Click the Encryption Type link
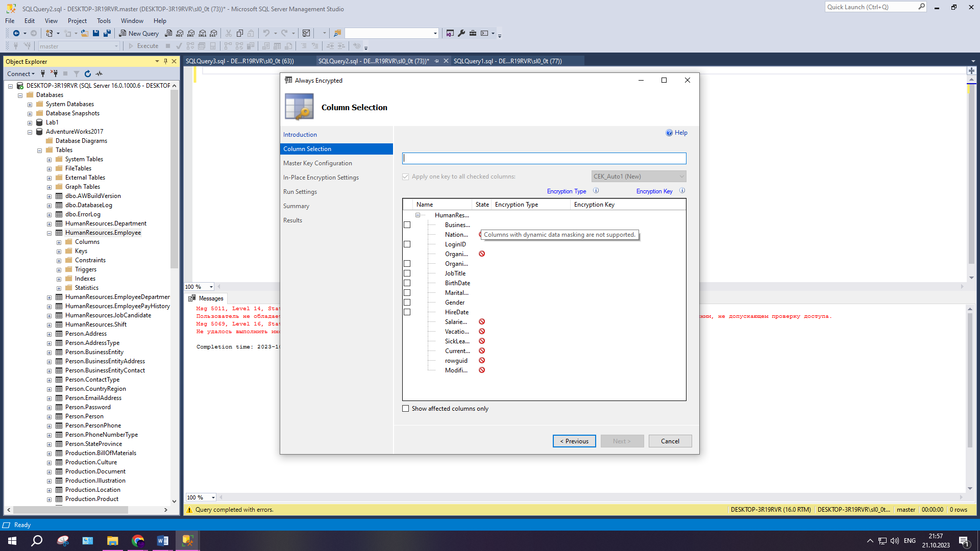 coord(567,191)
